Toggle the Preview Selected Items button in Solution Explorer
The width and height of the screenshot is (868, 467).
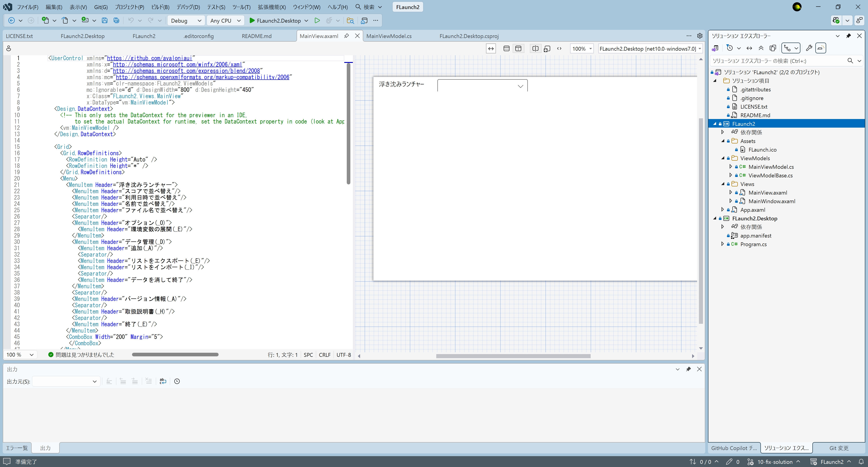pos(821,48)
